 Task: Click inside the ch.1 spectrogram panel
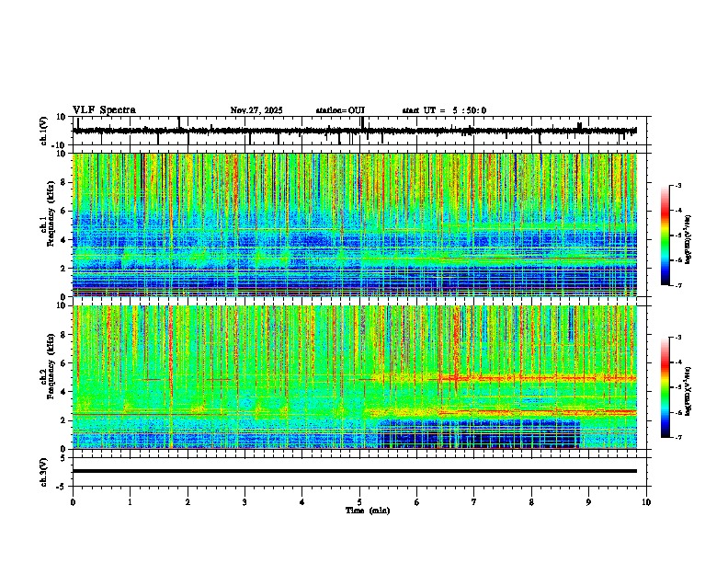tap(355, 224)
